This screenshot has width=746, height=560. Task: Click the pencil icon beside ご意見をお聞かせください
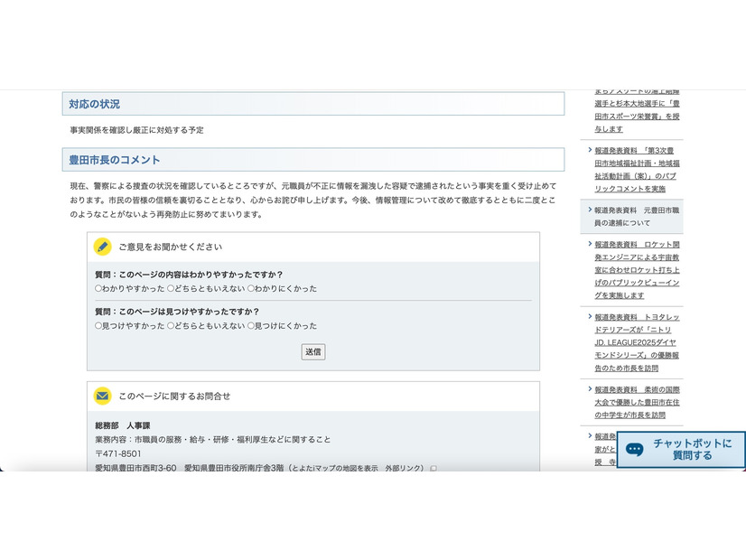[x=103, y=247]
